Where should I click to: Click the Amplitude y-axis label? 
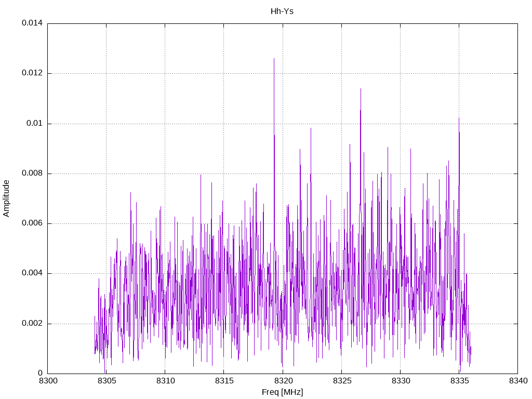(x=6, y=198)
